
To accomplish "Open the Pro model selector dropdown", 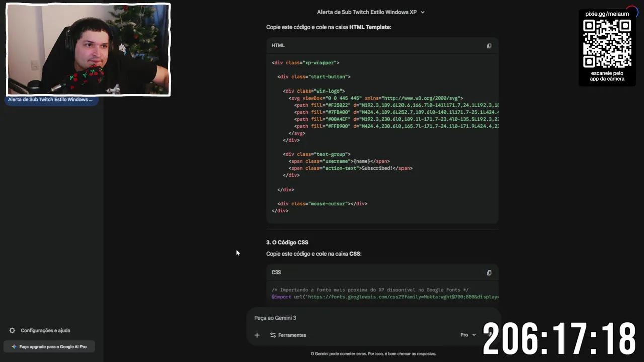I will click(468, 335).
